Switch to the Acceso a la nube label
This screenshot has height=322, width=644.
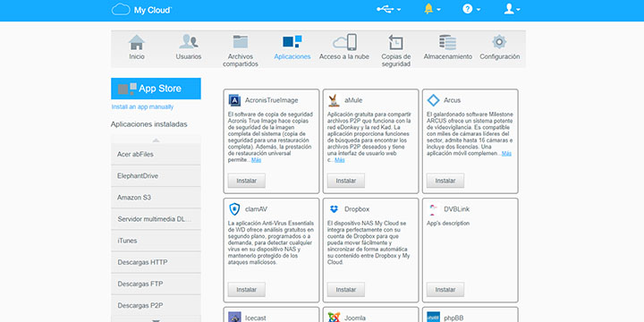(x=344, y=56)
